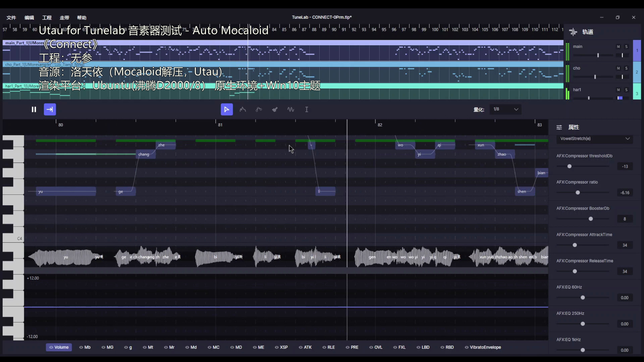The image size is (644, 362).
Task: Open the 走带 menu
Action: 64,18
